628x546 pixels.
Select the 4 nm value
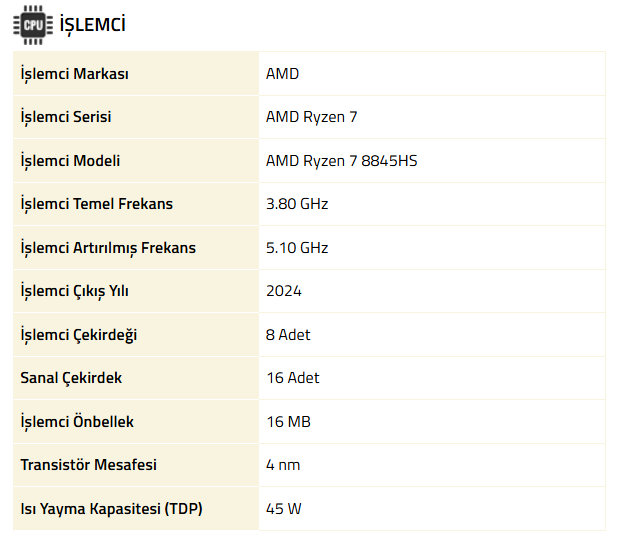(x=283, y=465)
